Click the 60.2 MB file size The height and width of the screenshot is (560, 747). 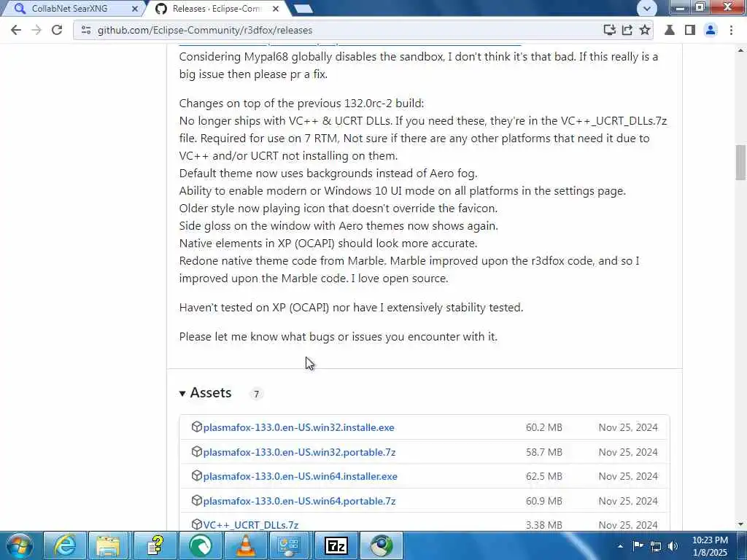[x=544, y=427]
